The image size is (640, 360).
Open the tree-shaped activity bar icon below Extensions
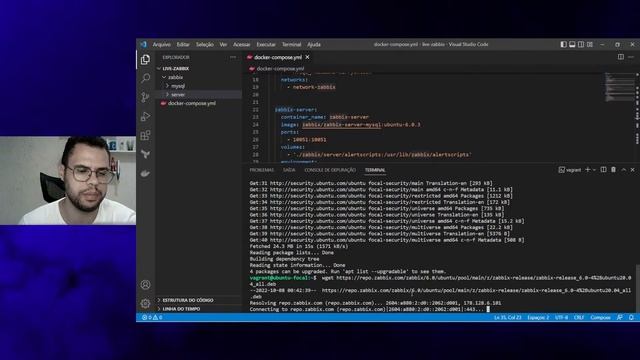[145, 154]
